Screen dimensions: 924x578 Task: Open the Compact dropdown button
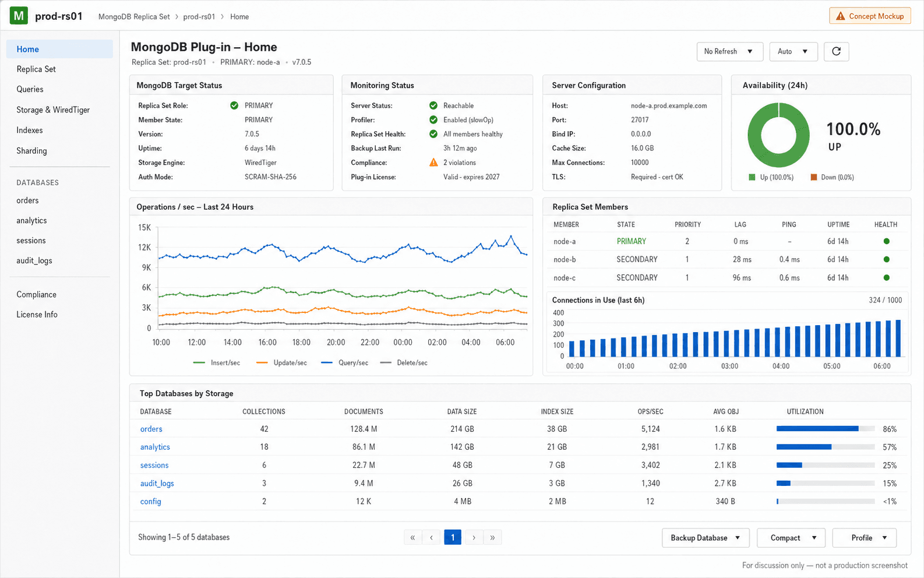(x=791, y=538)
